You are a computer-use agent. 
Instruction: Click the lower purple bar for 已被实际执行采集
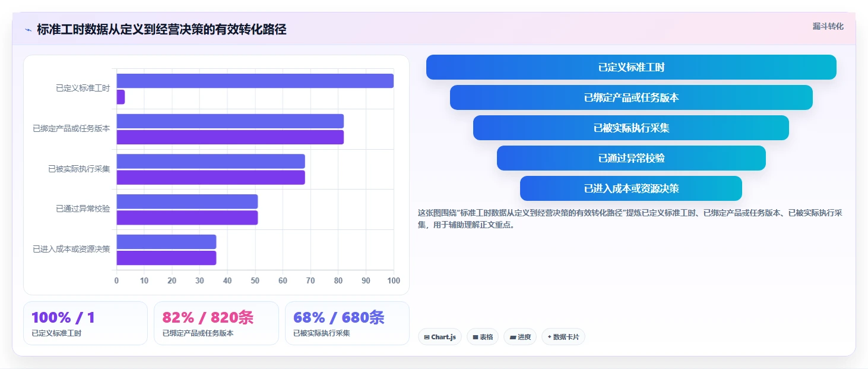210,177
